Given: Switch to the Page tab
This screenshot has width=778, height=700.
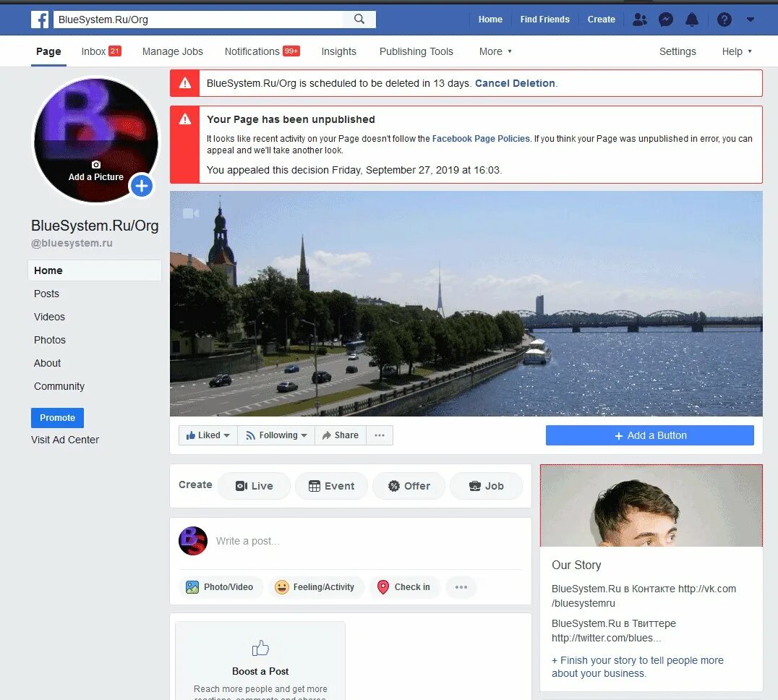Looking at the screenshot, I should 48,51.
